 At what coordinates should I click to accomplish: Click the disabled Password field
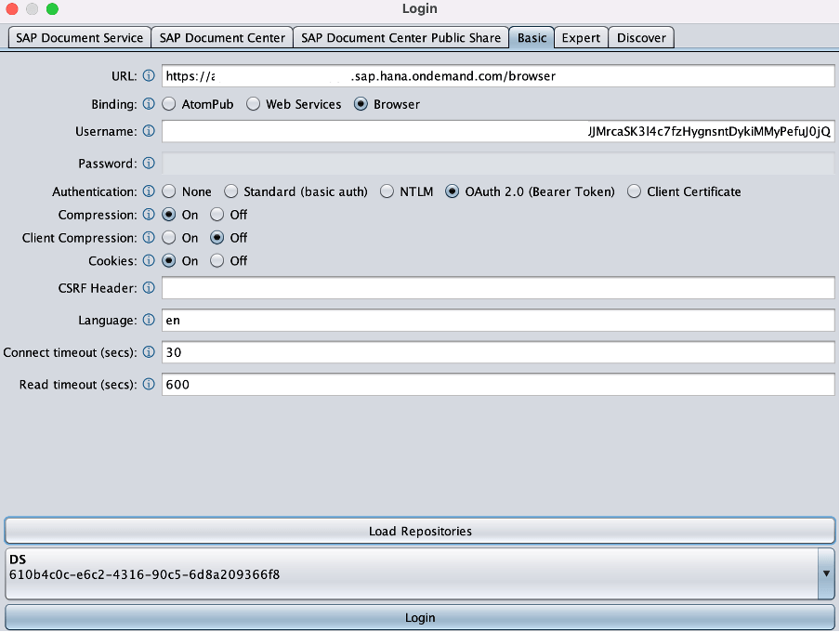[x=498, y=164]
